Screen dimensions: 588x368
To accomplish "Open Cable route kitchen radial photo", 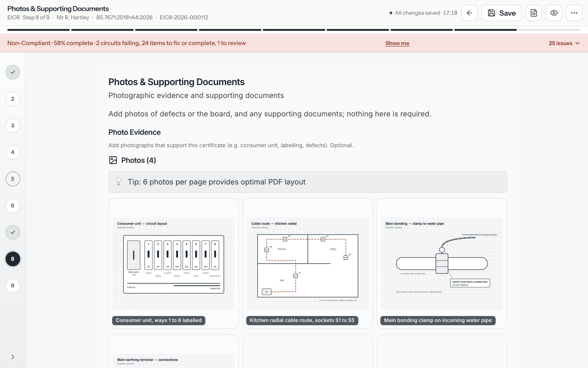I will [307, 263].
